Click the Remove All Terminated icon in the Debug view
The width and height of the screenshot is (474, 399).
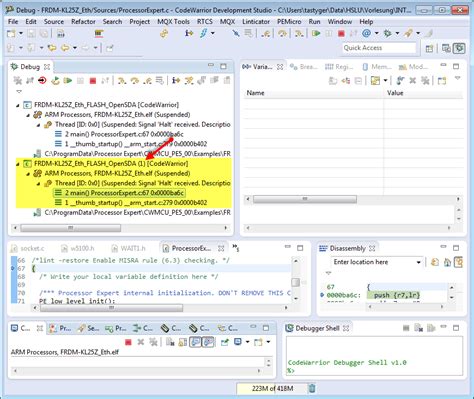click(x=17, y=81)
